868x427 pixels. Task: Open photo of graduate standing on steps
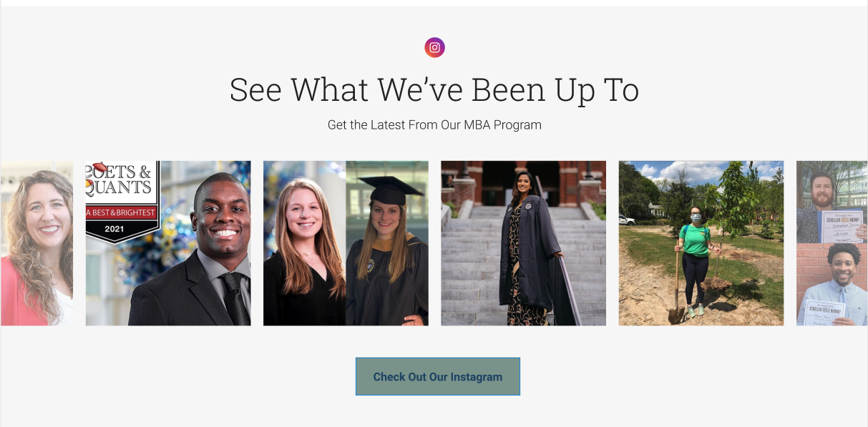point(524,243)
